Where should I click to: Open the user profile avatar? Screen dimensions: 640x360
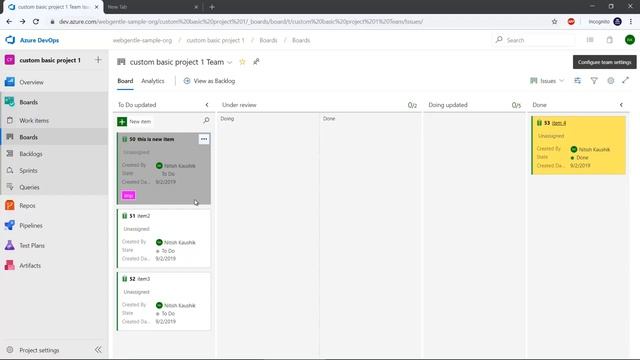629,40
